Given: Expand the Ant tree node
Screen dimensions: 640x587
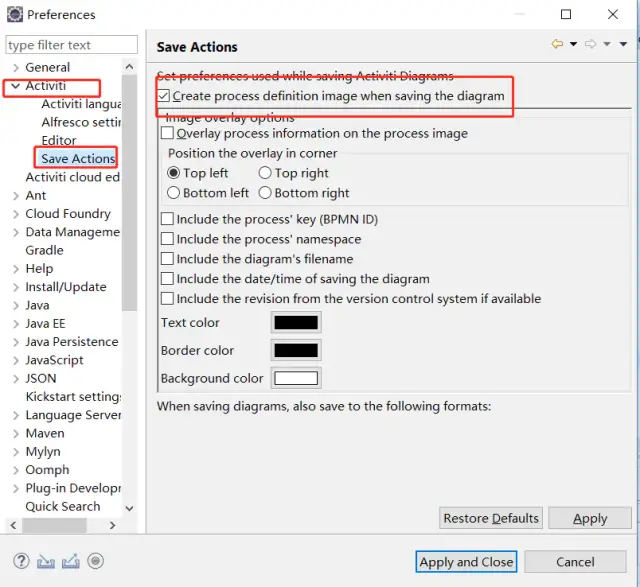Looking at the screenshot, I should point(16,196).
